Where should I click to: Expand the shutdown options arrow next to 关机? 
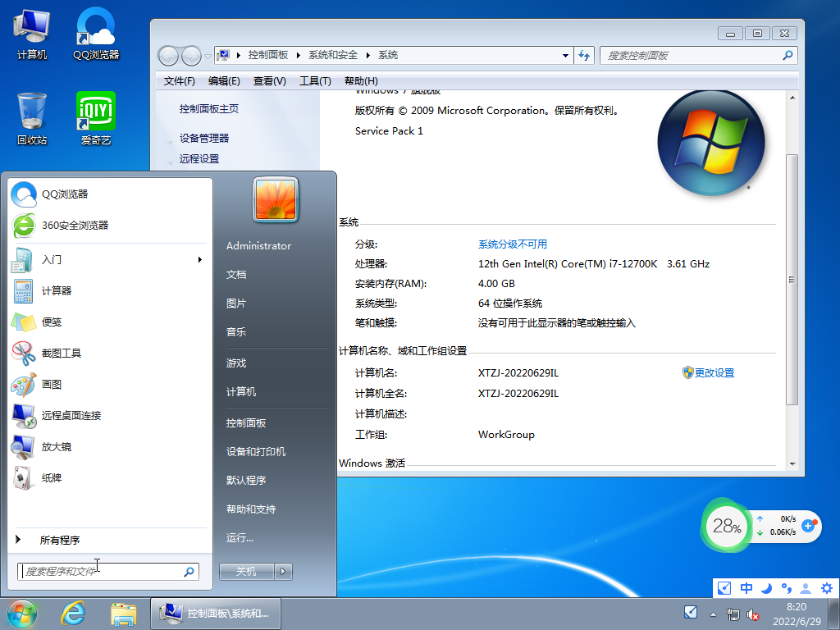click(x=282, y=572)
